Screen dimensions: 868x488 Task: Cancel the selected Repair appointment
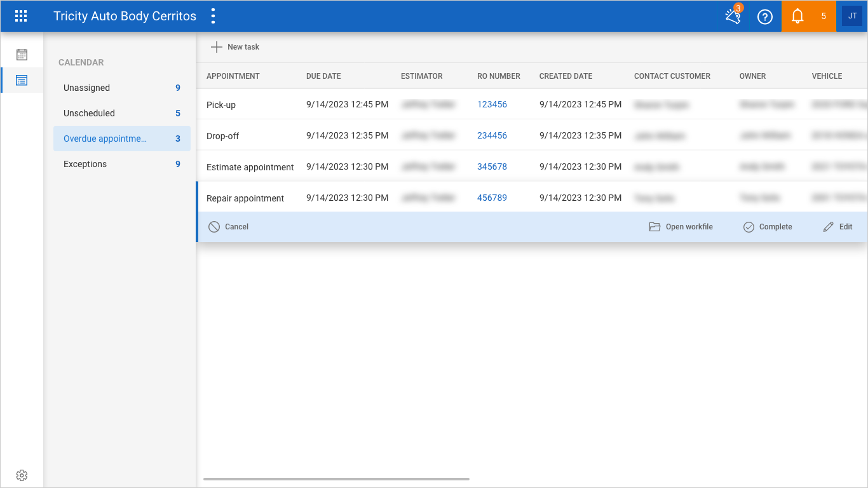229,227
